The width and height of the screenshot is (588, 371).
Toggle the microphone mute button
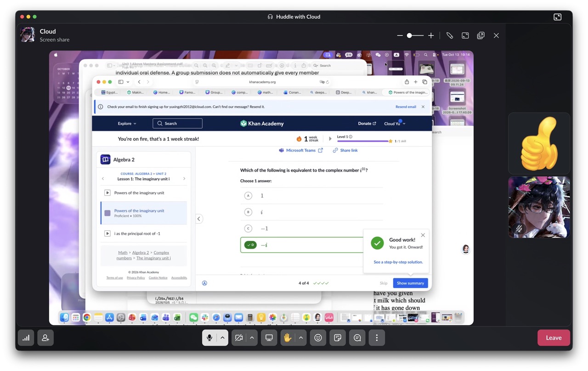click(x=209, y=338)
